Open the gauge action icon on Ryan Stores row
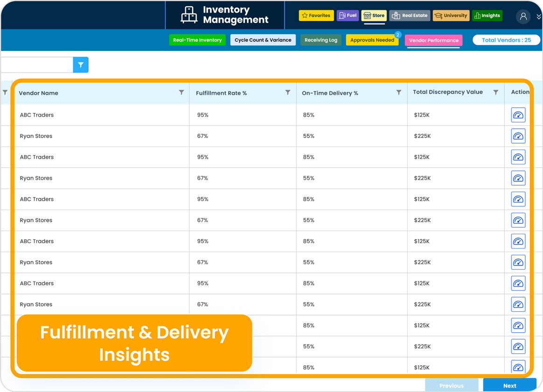 click(518, 136)
